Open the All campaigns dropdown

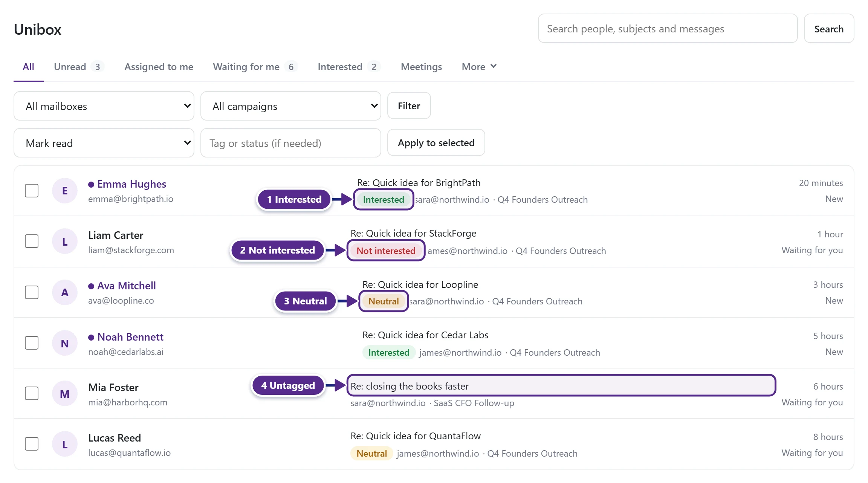pos(291,106)
